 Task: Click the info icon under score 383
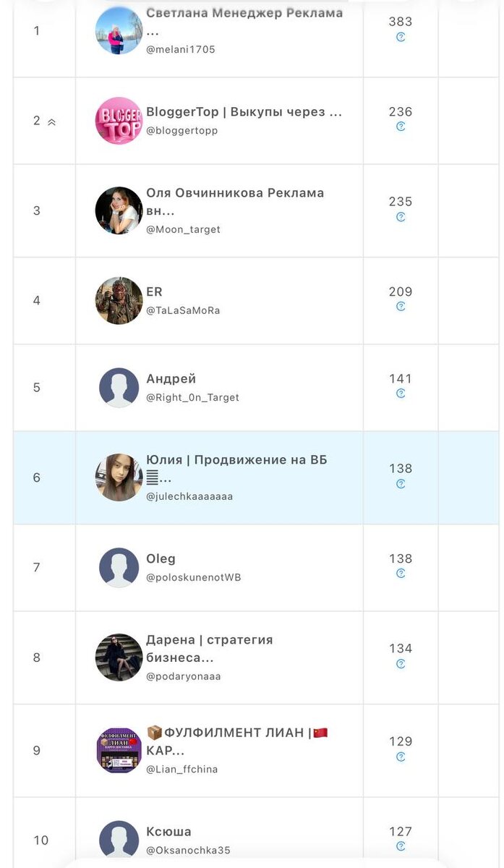tap(401, 37)
